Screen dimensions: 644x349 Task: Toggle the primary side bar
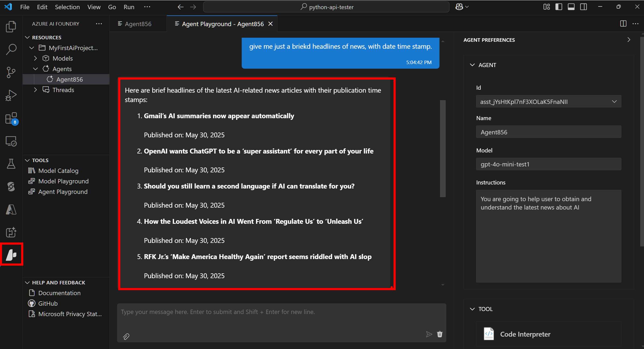pos(558,7)
